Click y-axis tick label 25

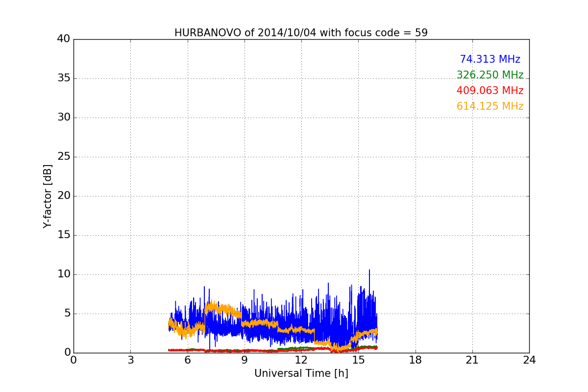click(63, 156)
